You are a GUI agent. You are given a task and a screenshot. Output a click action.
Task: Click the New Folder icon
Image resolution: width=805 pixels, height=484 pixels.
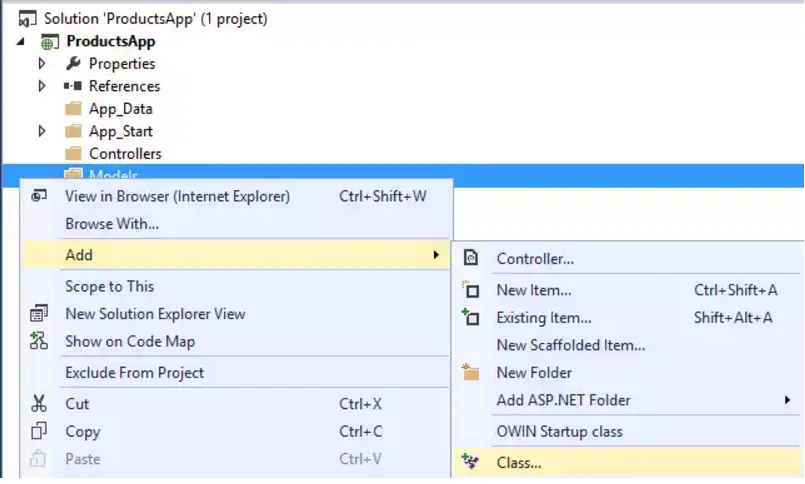pos(470,372)
